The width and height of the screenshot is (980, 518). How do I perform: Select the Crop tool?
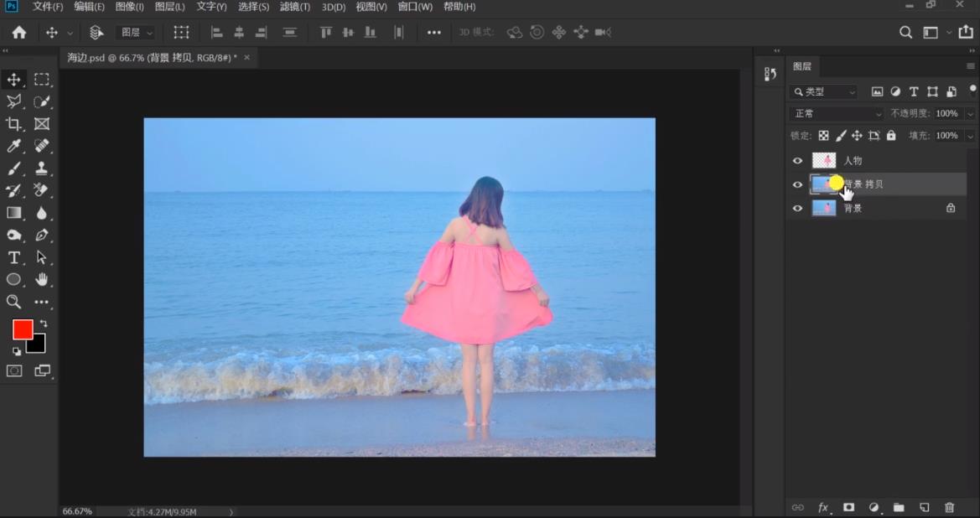14,124
